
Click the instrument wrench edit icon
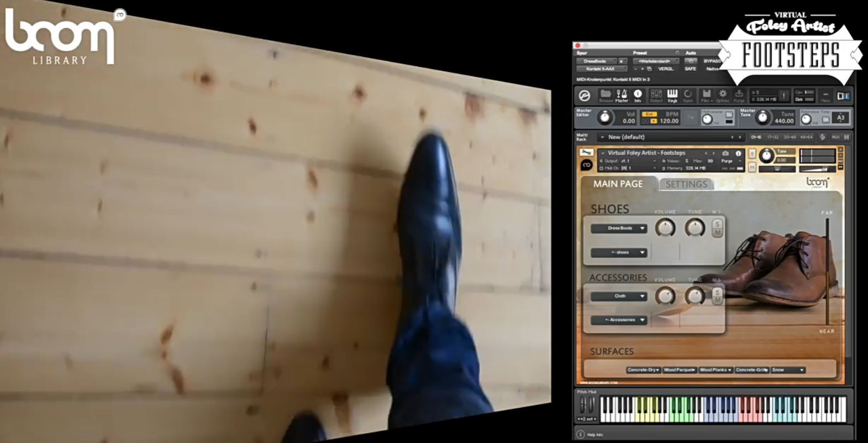coord(586,153)
